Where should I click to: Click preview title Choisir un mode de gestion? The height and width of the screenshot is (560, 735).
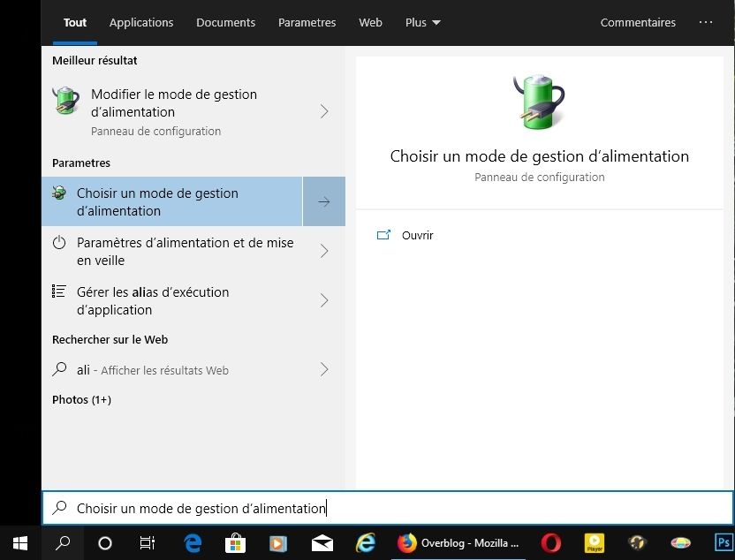point(539,156)
